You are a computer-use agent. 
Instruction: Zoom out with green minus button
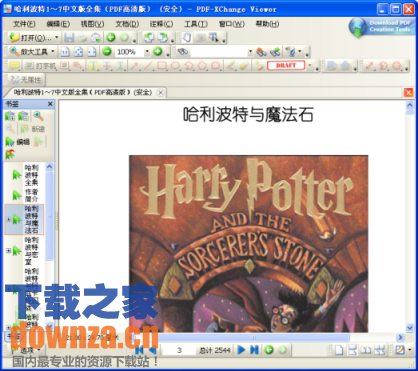(x=107, y=52)
